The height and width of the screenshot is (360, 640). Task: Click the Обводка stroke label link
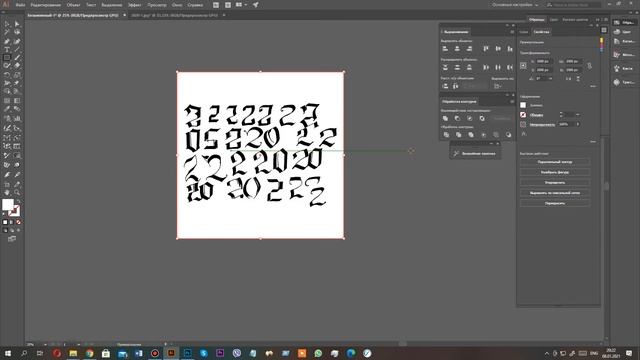(x=536, y=115)
